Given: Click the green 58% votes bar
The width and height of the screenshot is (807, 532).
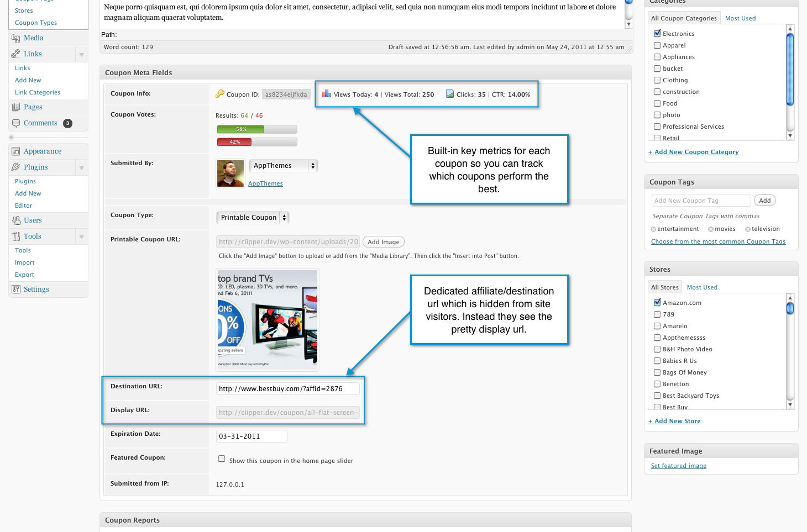Looking at the screenshot, I should [240, 129].
